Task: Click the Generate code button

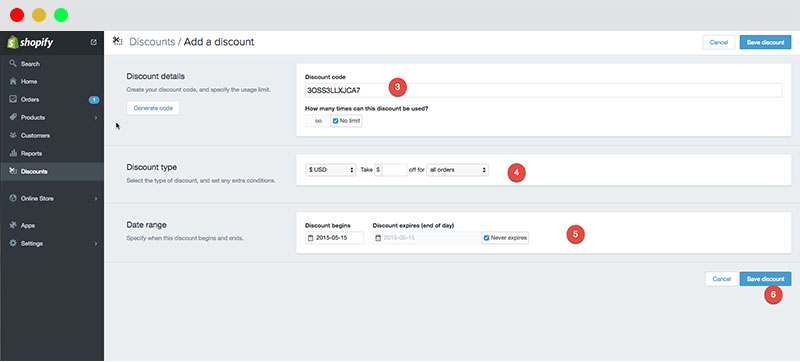Action: click(x=153, y=108)
